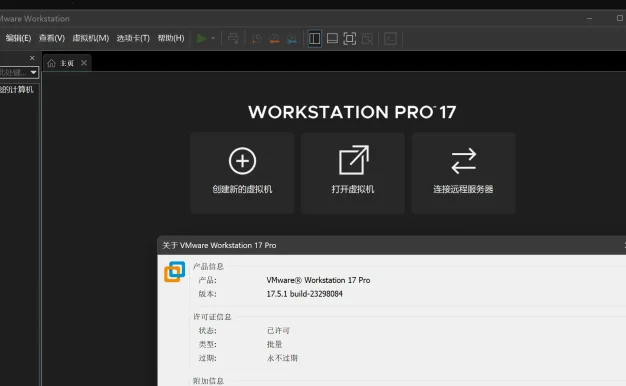Toggle the show library sidebar icon
Viewport: 626px width, 386px height.
pos(315,39)
